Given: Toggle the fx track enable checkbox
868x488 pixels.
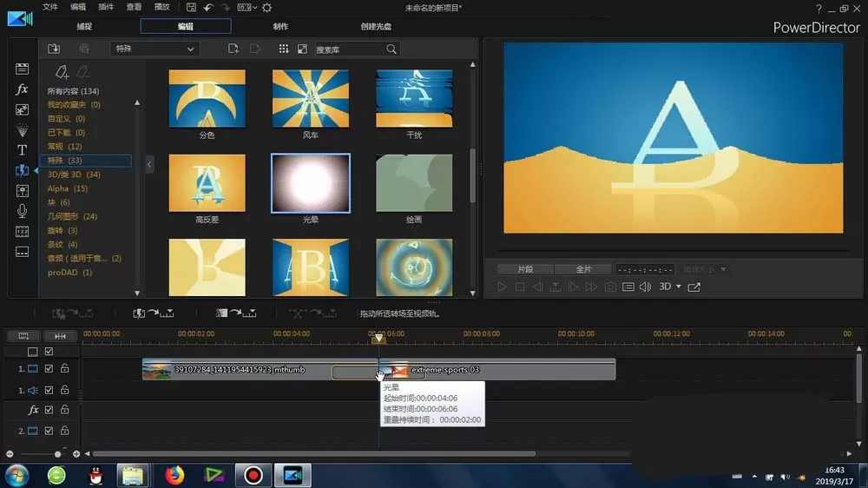Looking at the screenshot, I should click(49, 410).
